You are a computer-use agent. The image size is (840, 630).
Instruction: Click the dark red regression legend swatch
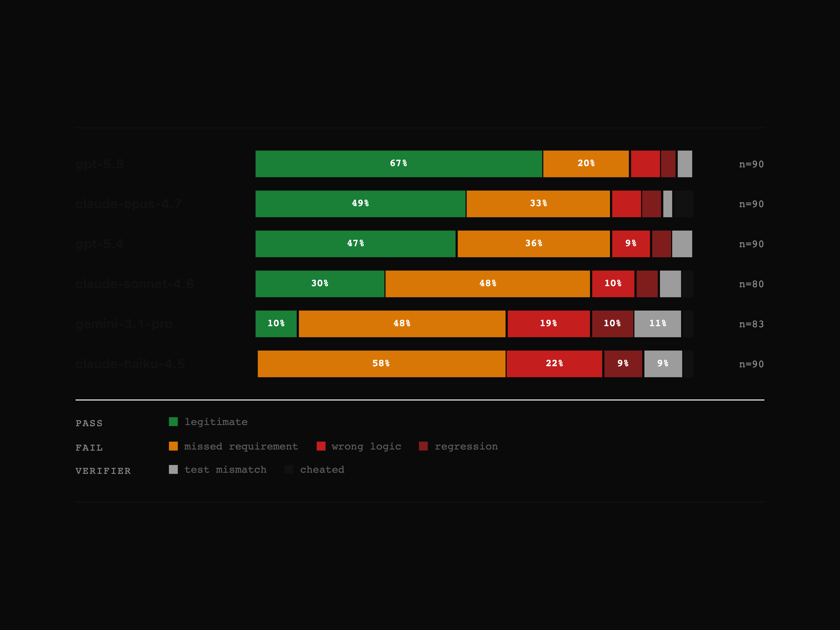[x=423, y=446]
